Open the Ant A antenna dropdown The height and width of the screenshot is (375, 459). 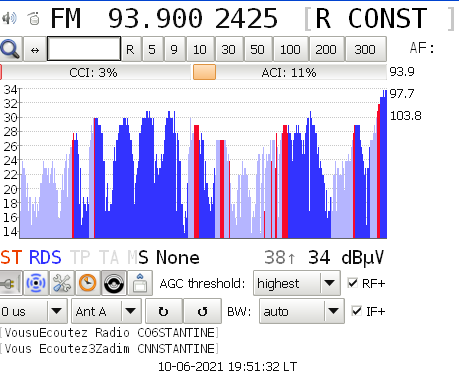[x=106, y=311]
